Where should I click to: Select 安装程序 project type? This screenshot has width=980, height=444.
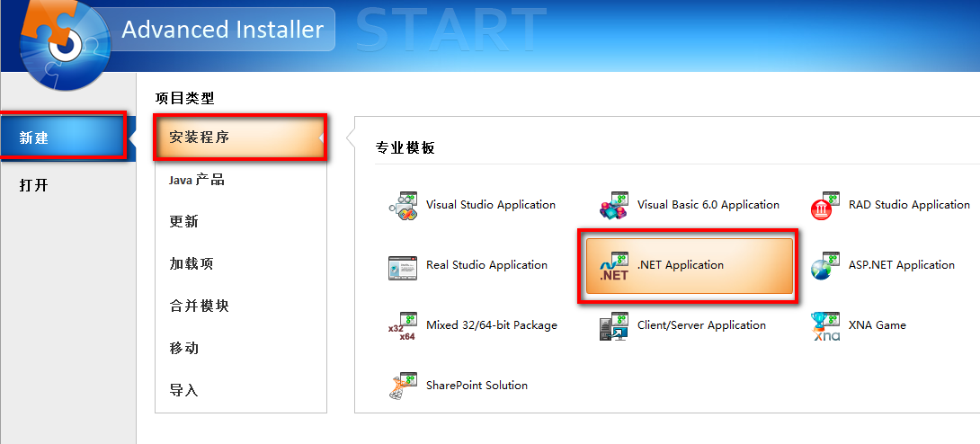(x=241, y=137)
